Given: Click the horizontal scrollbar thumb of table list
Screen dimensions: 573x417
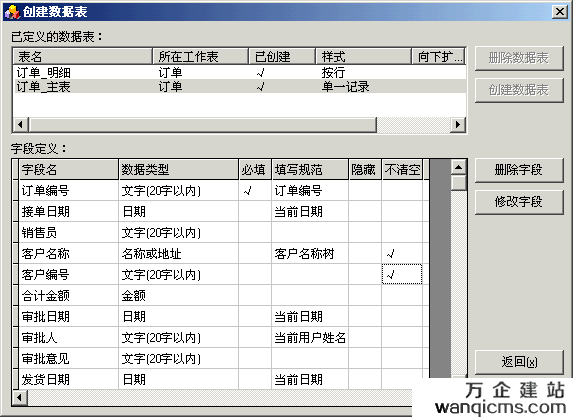Looking at the screenshot, I should [203, 125].
